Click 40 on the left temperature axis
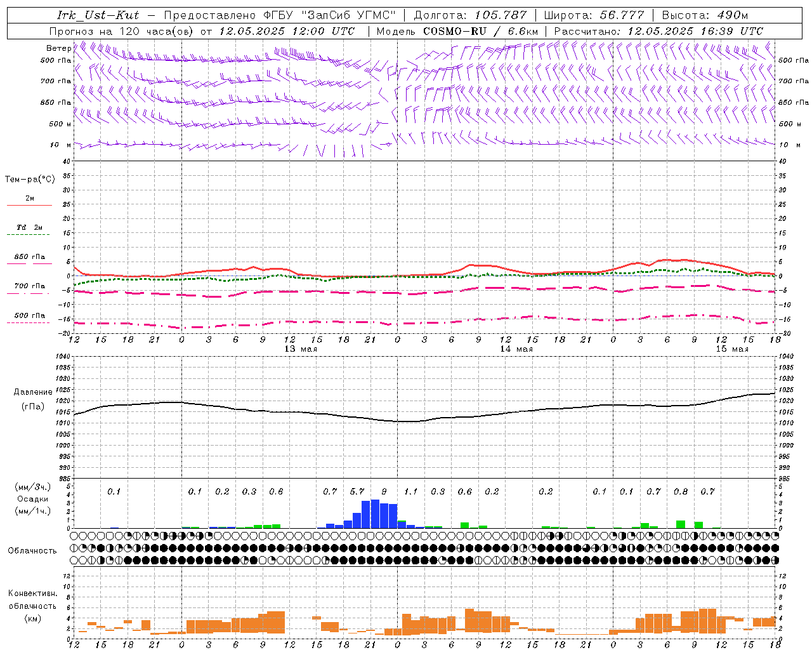812x650 pixels. [x=68, y=161]
